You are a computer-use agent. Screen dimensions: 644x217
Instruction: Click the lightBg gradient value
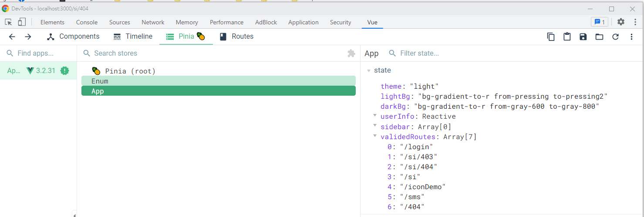513,96
